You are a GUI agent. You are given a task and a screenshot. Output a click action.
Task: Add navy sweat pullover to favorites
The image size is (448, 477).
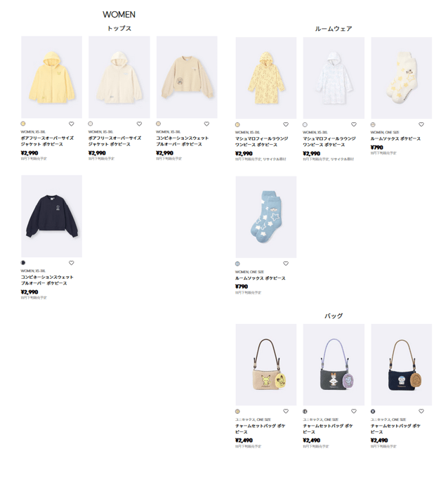[72, 263]
